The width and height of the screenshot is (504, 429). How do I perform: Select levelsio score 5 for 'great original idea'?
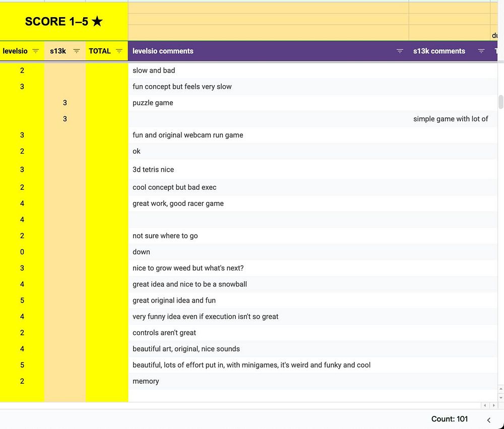(x=22, y=300)
